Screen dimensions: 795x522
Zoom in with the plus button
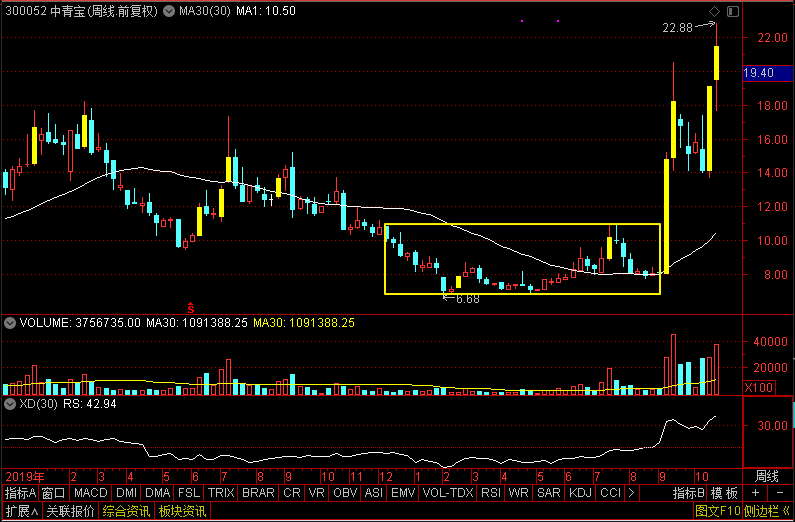pyautogui.click(x=755, y=493)
